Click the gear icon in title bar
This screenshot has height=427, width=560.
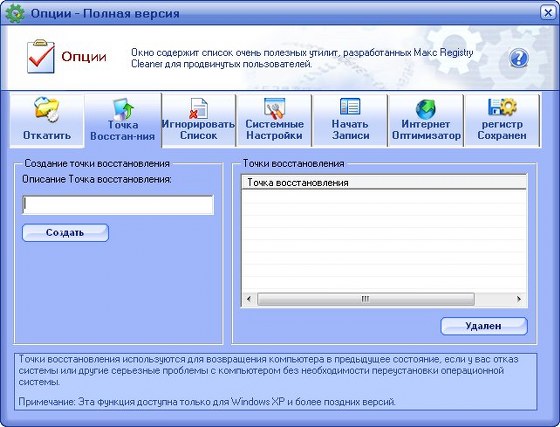click(x=14, y=13)
